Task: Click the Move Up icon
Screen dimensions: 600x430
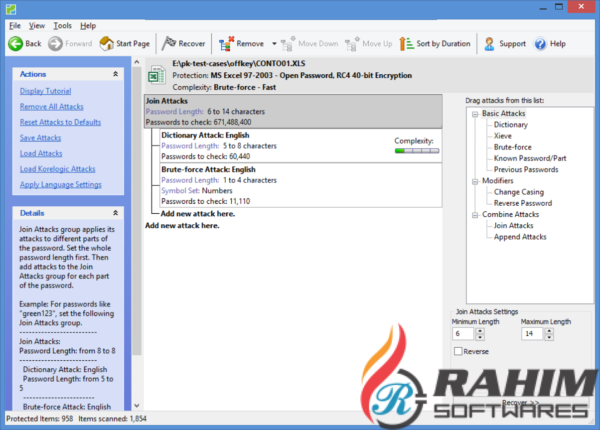Action: point(352,44)
